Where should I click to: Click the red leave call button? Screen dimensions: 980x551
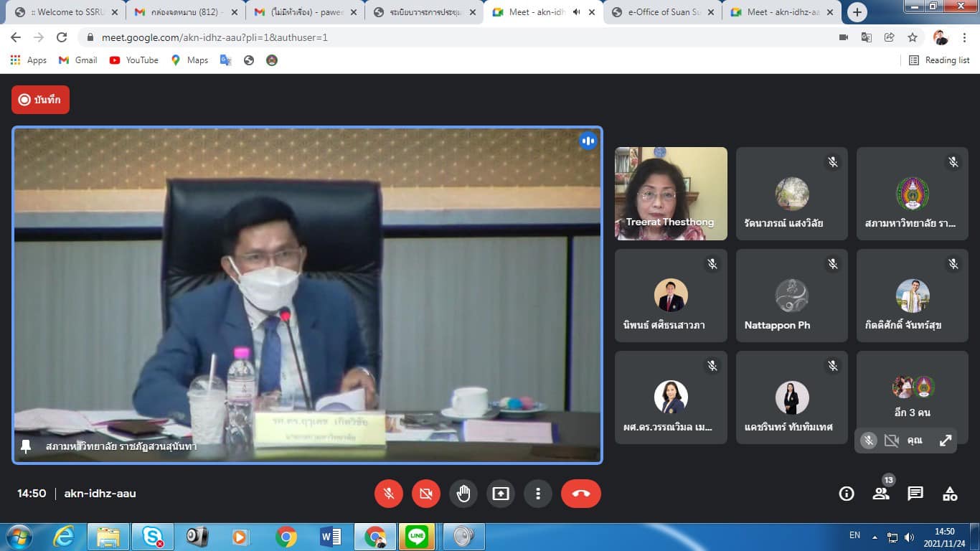tap(580, 494)
